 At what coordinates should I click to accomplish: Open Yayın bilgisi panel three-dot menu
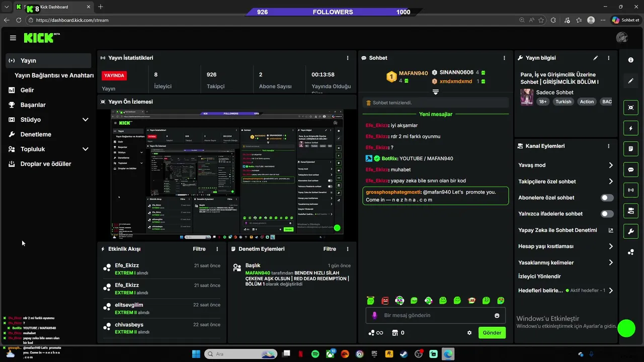608,58
